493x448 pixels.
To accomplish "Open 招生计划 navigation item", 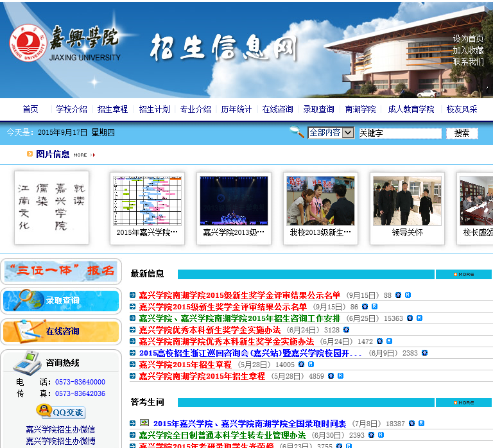I will tap(154, 109).
